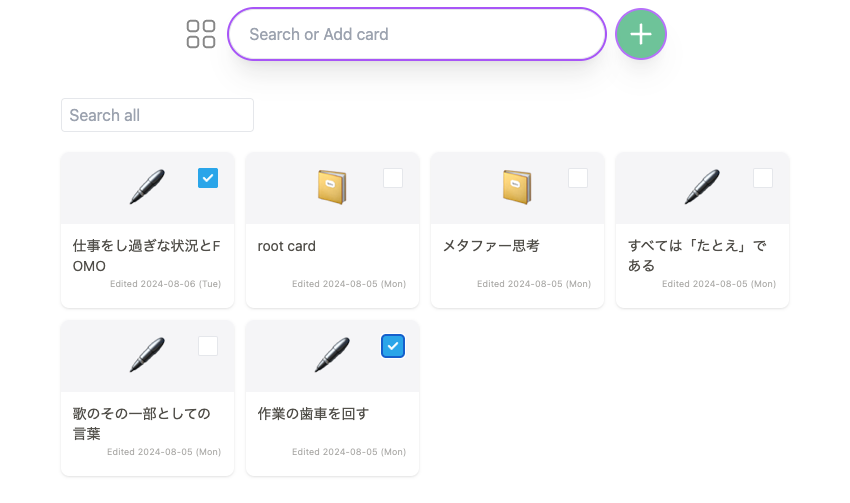
Task: Check the メタファー思考 card checkbox
Action: click(x=578, y=178)
